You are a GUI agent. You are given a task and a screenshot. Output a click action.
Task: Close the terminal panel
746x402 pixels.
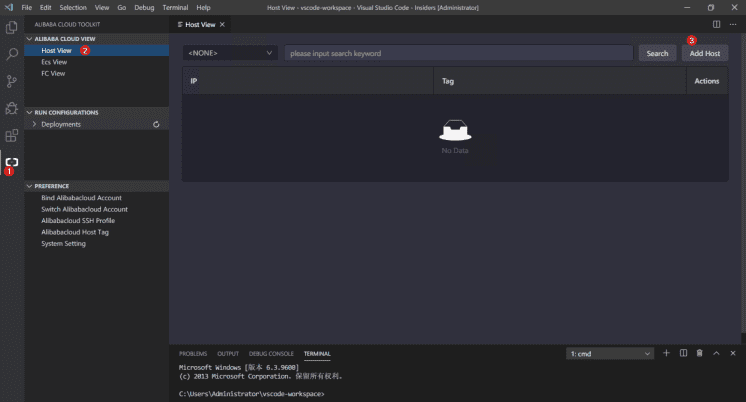(733, 353)
